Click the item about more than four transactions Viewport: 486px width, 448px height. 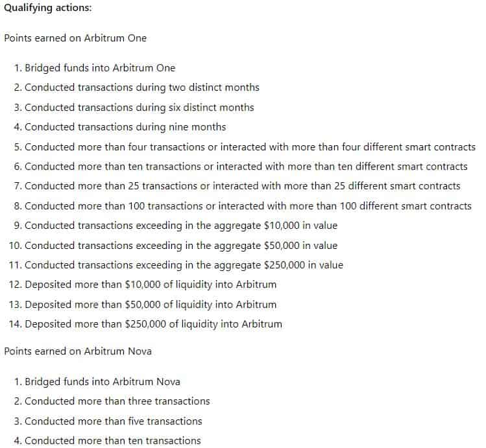tap(249, 147)
